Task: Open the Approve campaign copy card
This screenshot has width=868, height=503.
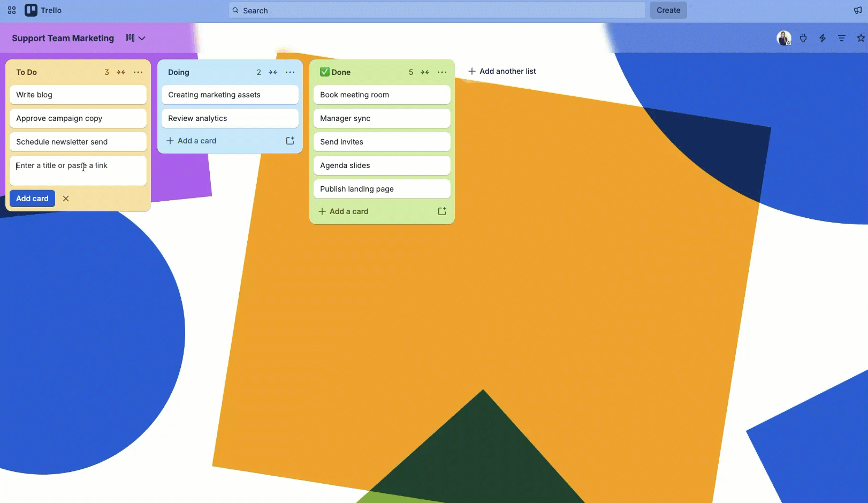Action: tap(78, 118)
